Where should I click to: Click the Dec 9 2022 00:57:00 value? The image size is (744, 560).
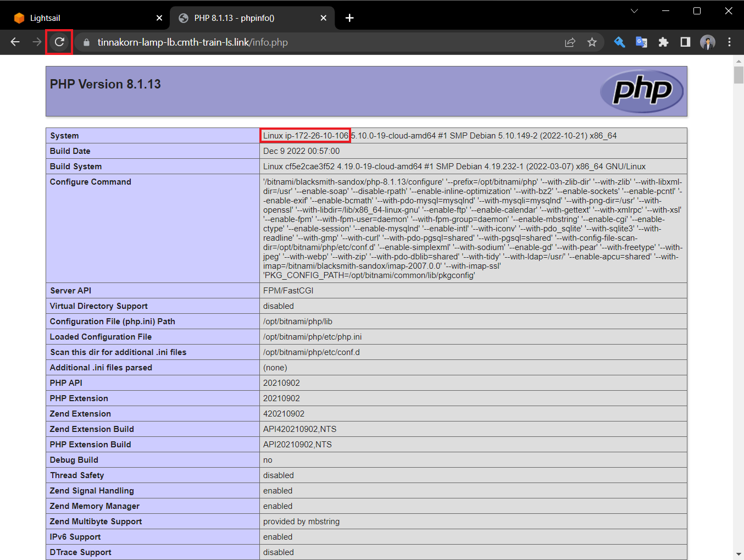[302, 151]
